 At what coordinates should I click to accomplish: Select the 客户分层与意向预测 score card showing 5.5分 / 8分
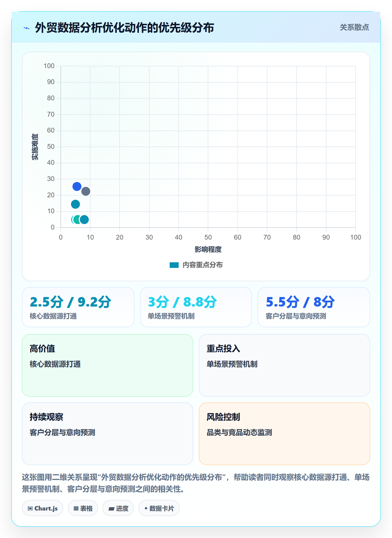314,307
